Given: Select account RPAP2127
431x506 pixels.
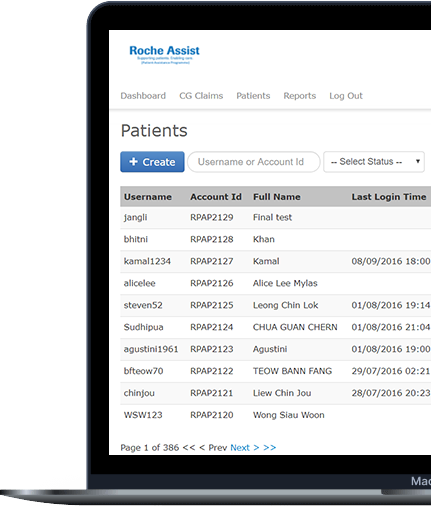Looking at the screenshot, I should coord(212,261).
